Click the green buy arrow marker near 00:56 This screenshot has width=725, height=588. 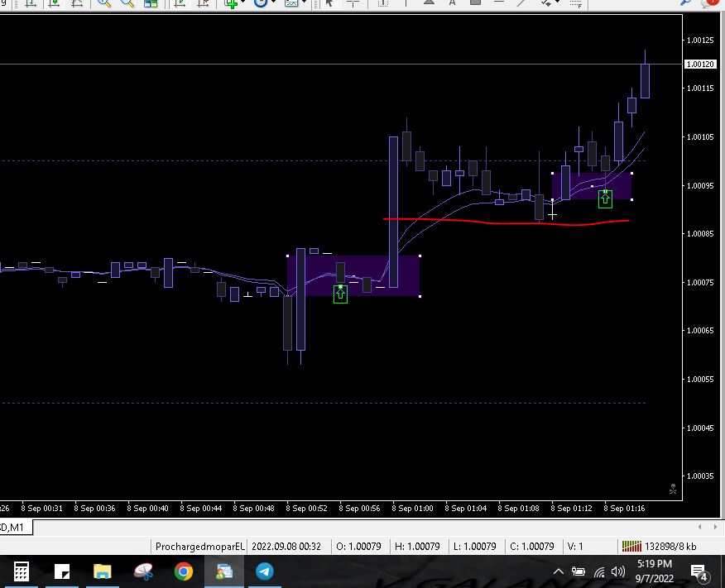pos(340,294)
